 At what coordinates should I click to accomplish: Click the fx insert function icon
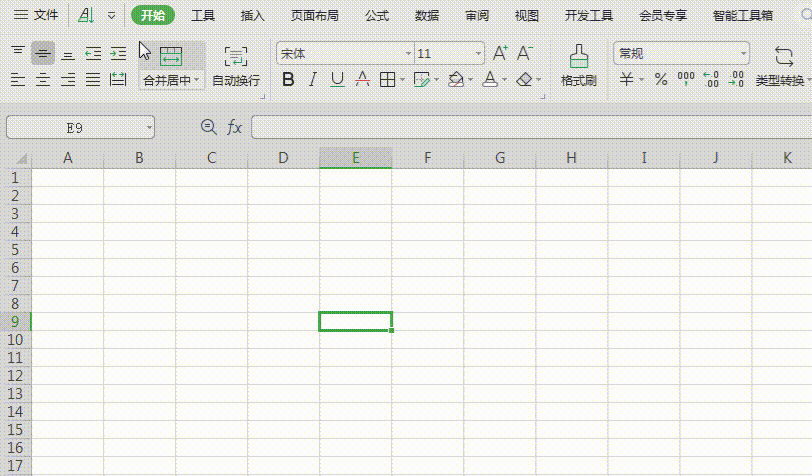click(235, 127)
